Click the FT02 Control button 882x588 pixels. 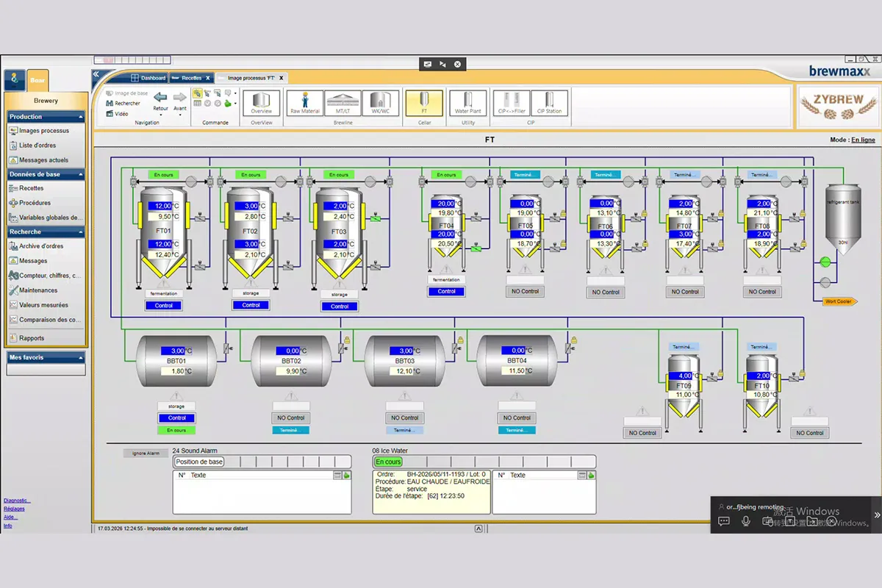(x=251, y=305)
